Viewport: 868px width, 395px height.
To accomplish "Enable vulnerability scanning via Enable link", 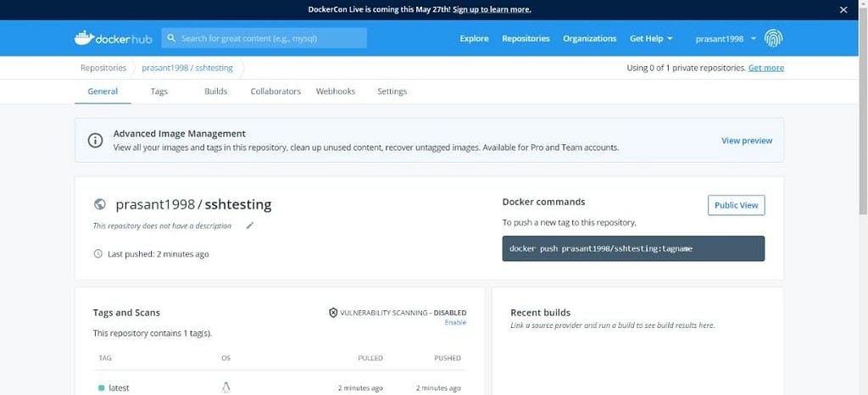I will (455, 322).
